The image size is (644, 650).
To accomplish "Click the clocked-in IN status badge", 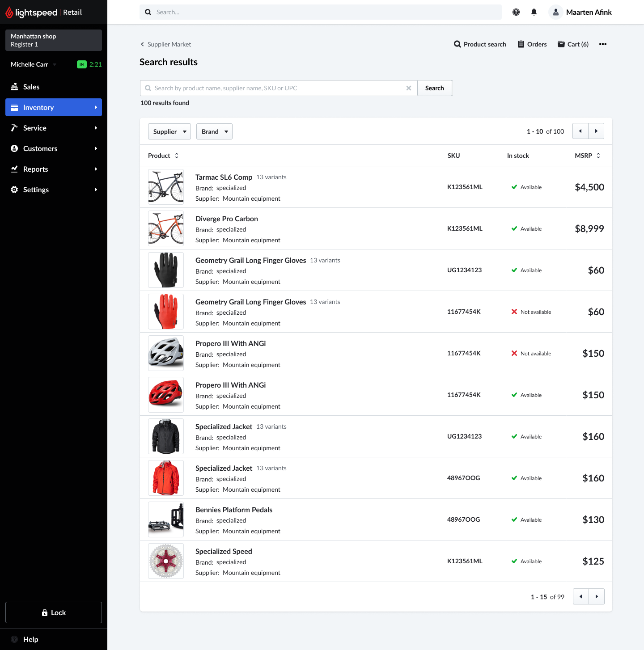I will 82,64.
